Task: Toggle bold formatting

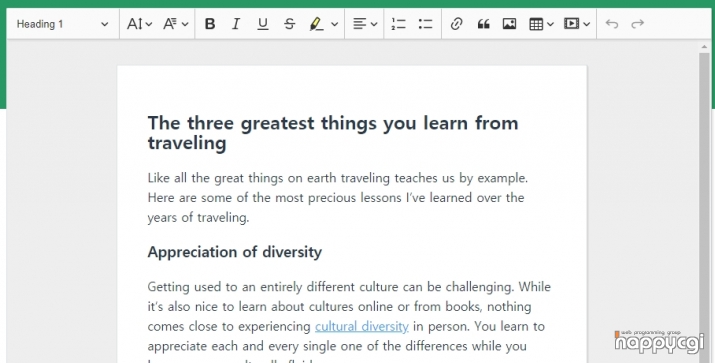Action: pos(210,24)
